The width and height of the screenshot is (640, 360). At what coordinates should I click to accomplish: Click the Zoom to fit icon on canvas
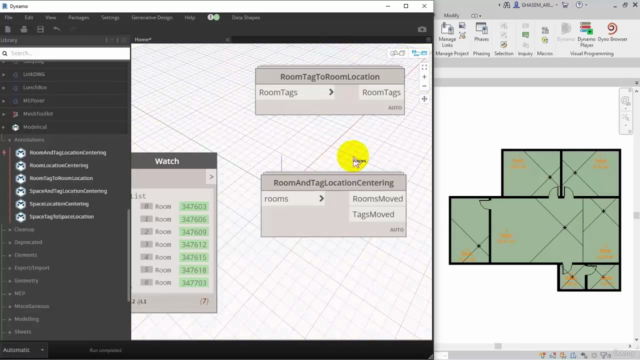(x=424, y=67)
